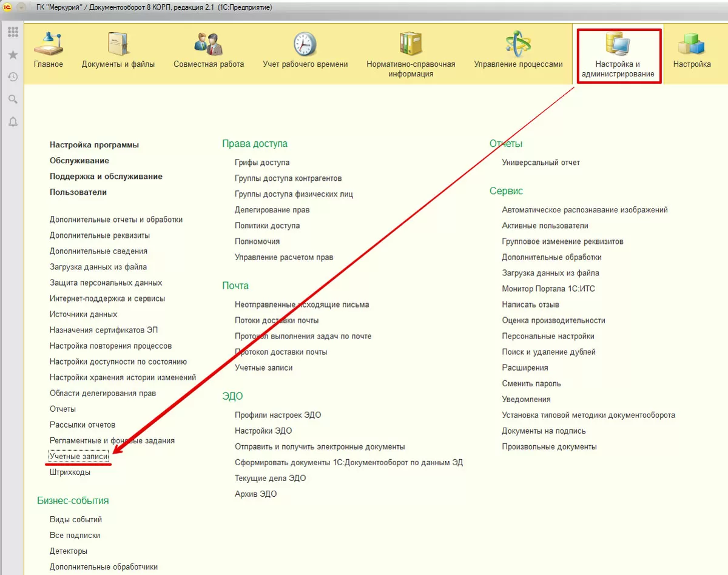Open Назначения сертификатов ЭП
The image size is (728, 575).
pos(104,330)
